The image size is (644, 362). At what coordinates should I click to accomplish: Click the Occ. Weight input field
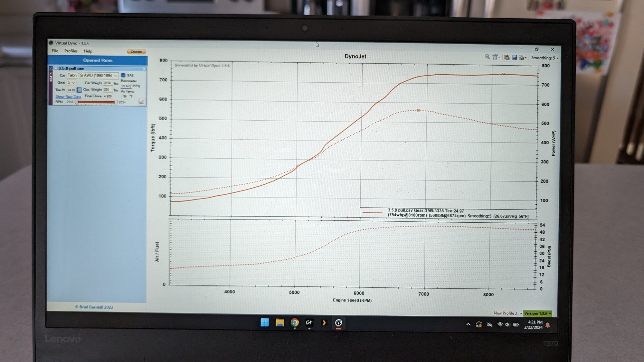pyautogui.click(x=108, y=90)
